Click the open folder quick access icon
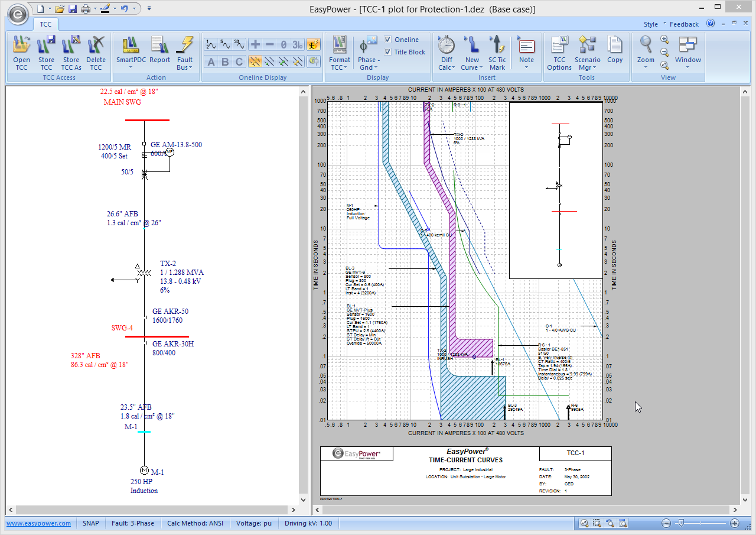 click(x=59, y=8)
